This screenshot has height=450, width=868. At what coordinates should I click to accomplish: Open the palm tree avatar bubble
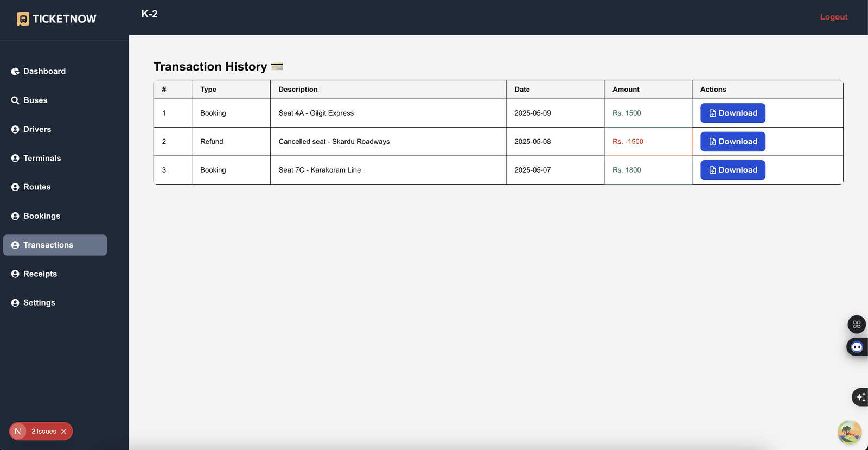[x=850, y=433]
